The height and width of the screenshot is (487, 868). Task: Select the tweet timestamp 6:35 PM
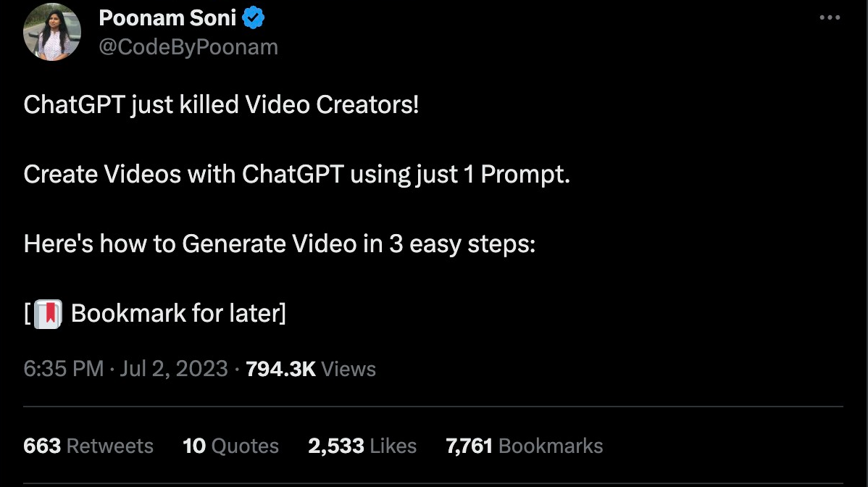tap(62, 369)
